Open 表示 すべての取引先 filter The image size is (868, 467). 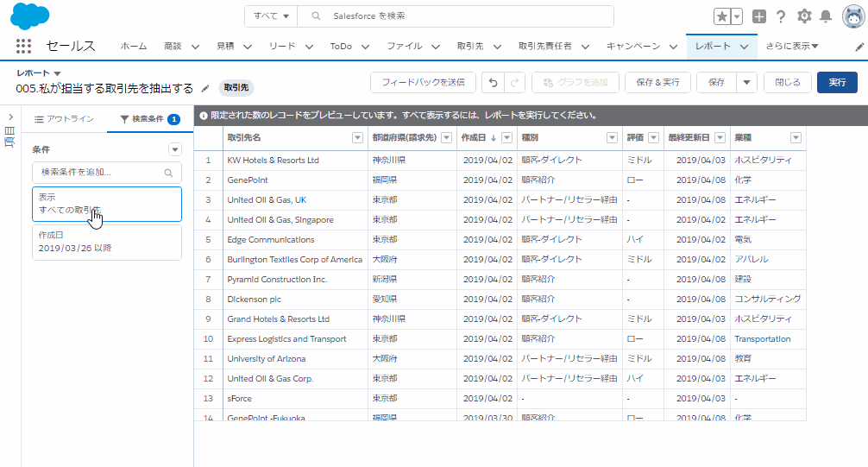point(107,204)
